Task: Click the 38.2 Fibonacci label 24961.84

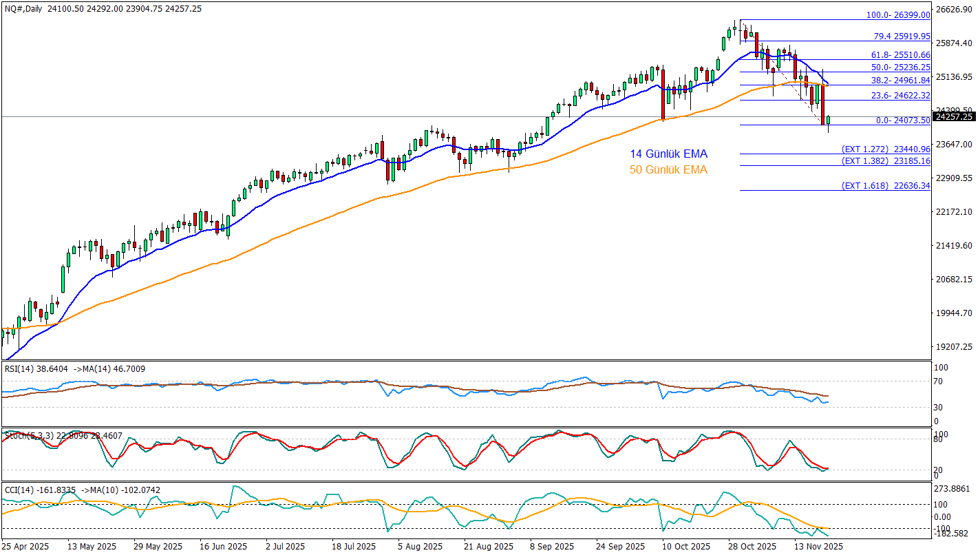Action: click(894, 81)
